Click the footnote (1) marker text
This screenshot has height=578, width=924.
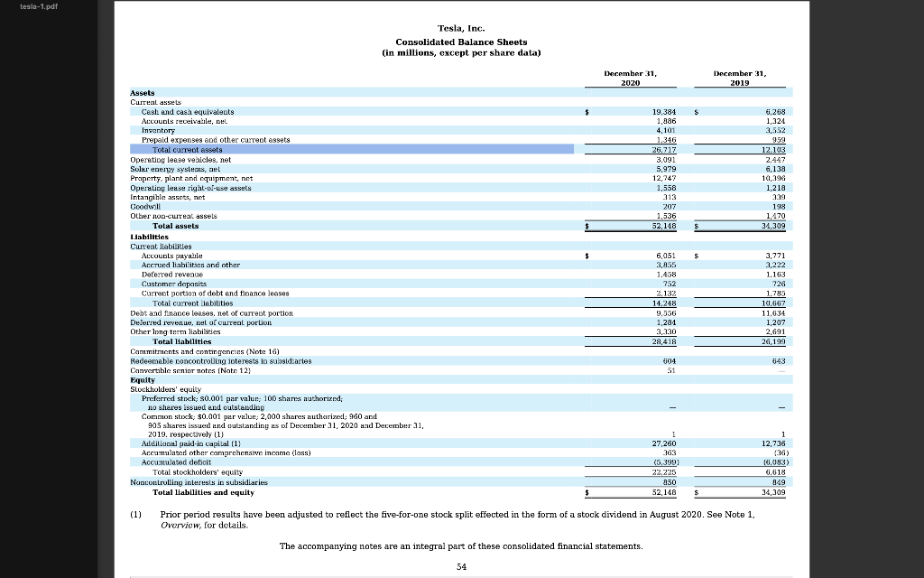pyautogui.click(x=134, y=514)
